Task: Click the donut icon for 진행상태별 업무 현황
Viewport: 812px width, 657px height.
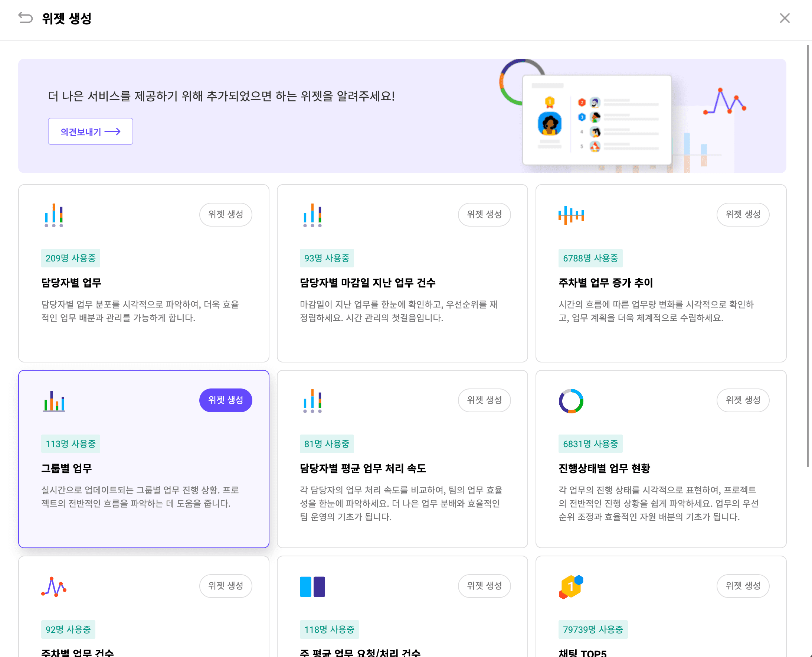Action: pos(571,401)
